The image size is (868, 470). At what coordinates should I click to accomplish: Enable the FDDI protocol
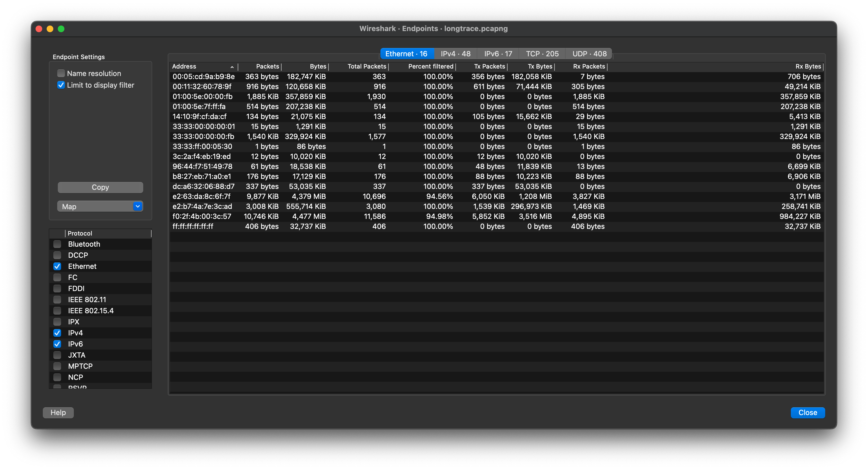(57, 288)
